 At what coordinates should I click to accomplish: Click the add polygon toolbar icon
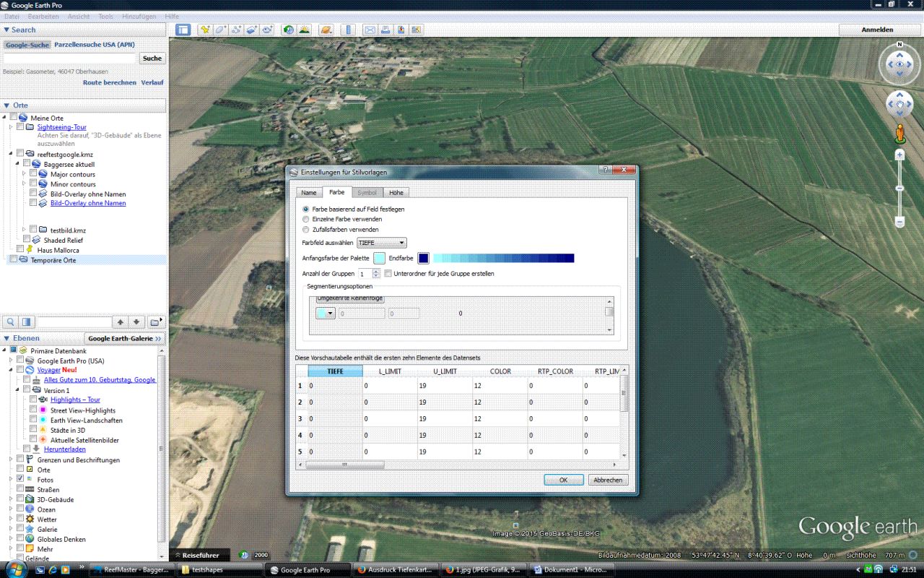pyautogui.click(x=220, y=30)
